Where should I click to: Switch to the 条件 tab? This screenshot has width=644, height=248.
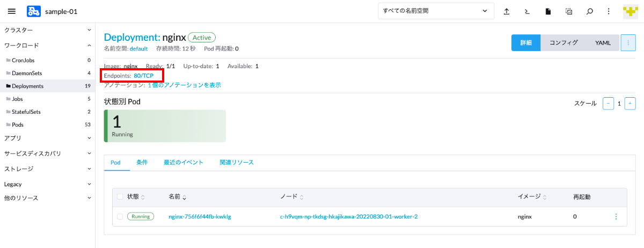(142, 162)
